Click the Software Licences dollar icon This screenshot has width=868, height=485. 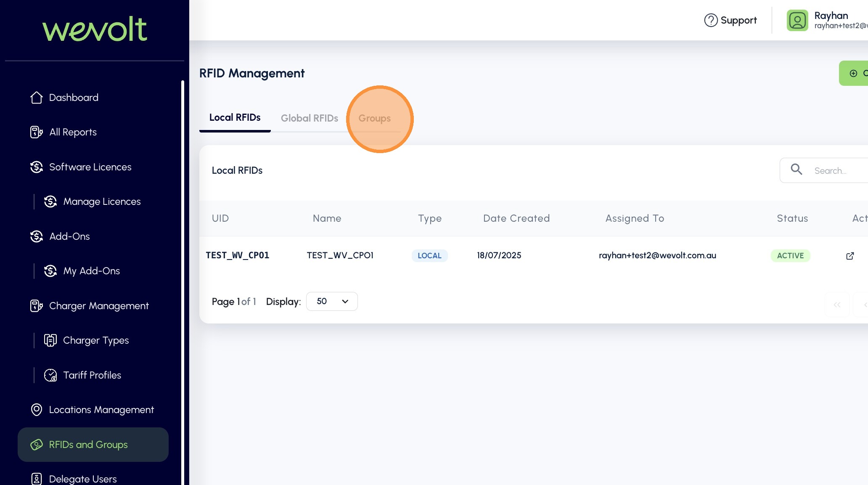tap(37, 167)
